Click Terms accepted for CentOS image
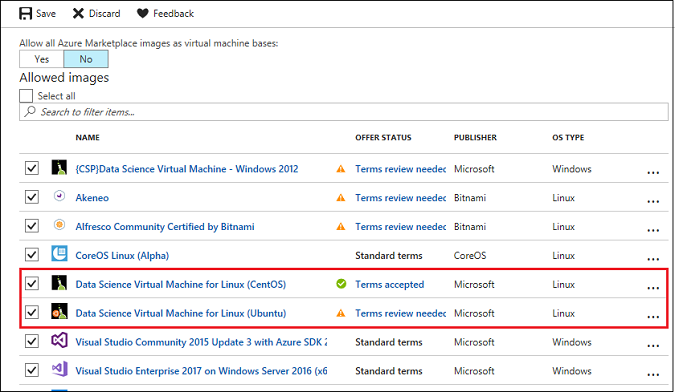The height and width of the screenshot is (392, 675). coord(390,284)
